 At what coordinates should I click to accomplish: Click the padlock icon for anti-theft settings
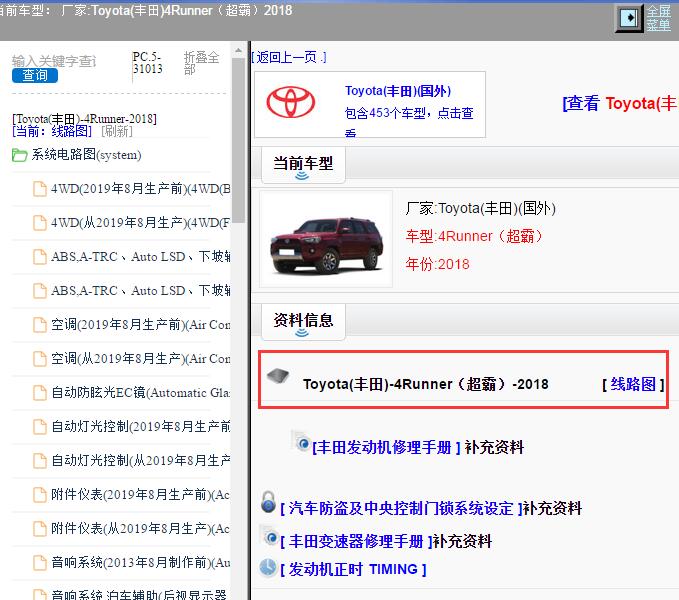point(268,502)
